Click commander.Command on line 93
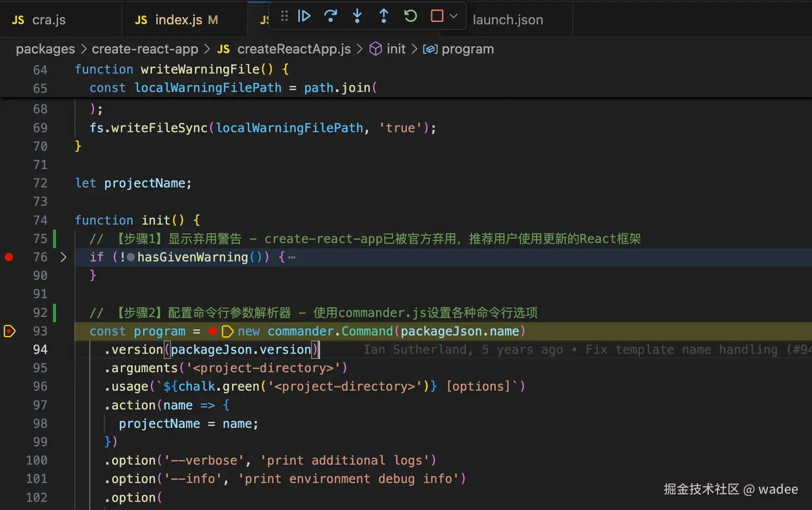 click(330, 331)
